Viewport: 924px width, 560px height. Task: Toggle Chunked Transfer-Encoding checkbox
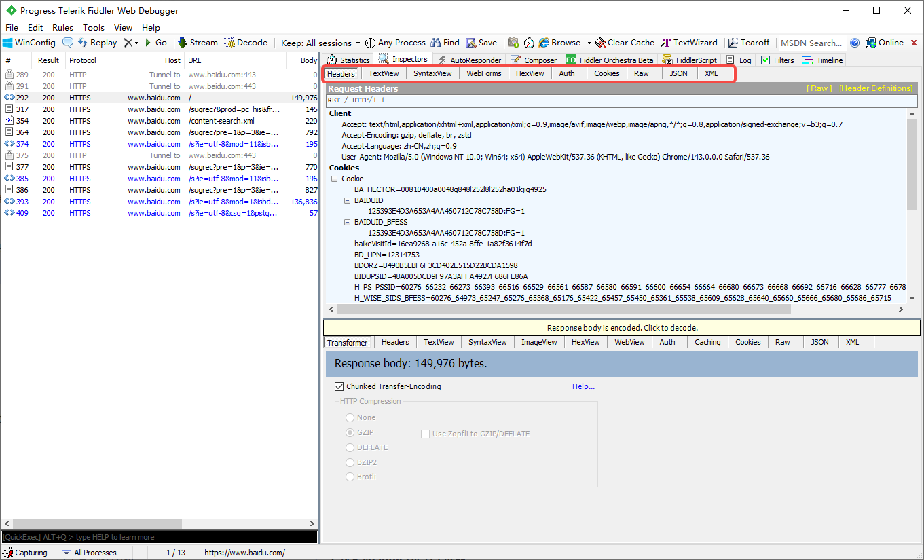coord(339,386)
